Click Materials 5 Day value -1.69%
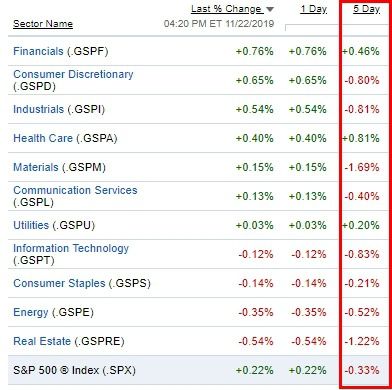392x390 pixels. tap(362, 167)
